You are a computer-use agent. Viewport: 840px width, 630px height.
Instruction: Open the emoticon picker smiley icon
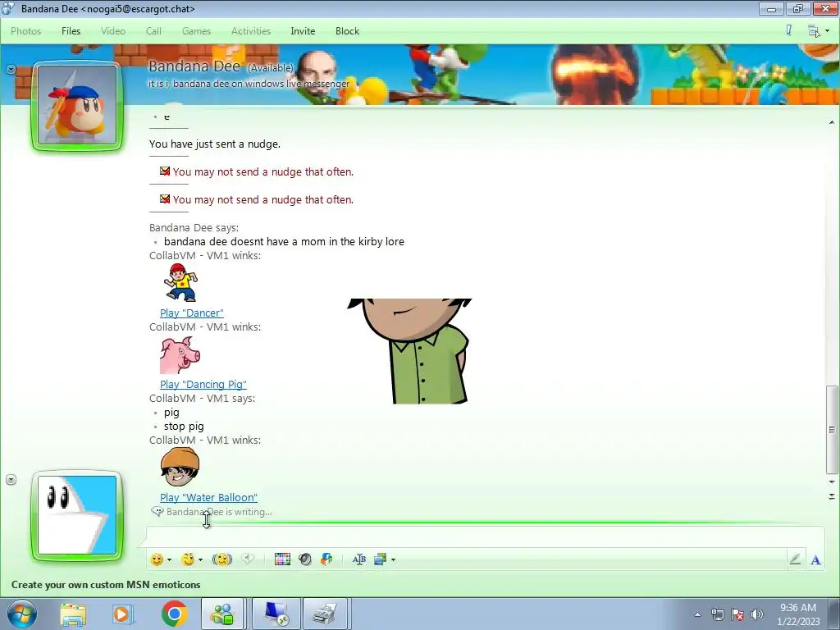(157, 559)
